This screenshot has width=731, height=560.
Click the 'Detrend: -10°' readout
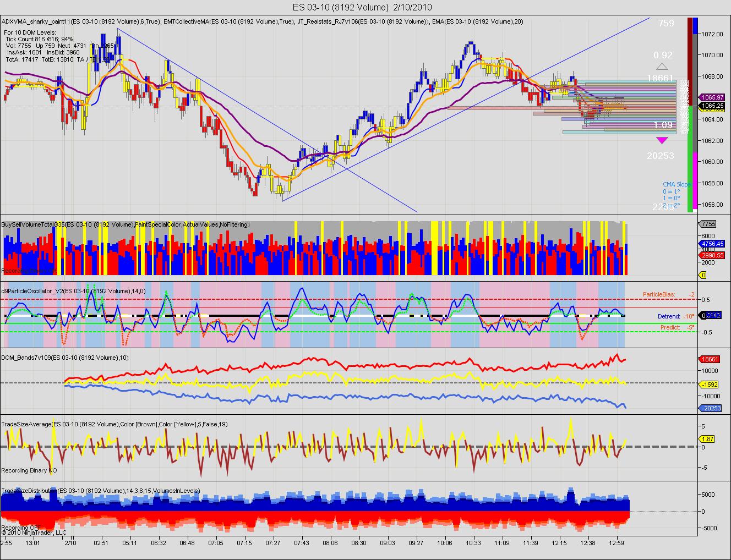677,316
